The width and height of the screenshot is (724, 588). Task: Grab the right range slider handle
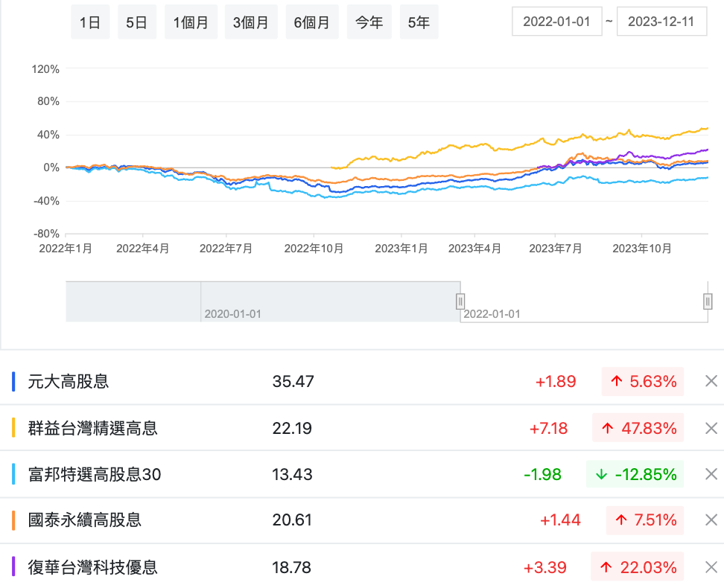[708, 301]
